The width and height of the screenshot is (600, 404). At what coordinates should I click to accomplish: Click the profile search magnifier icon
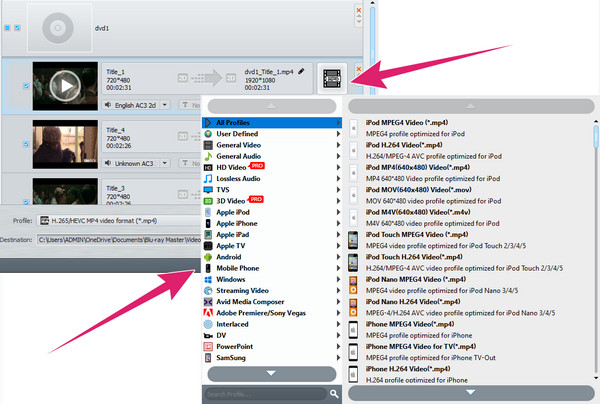pos(334,394)
